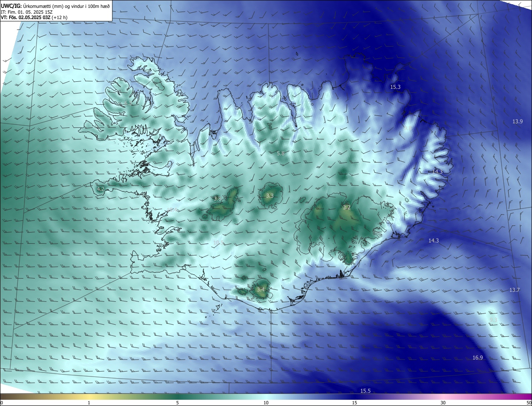Click the 9.3 value label
Viewport: 532px width, 406px height.
pyautogui.click(x=493, y=320)
